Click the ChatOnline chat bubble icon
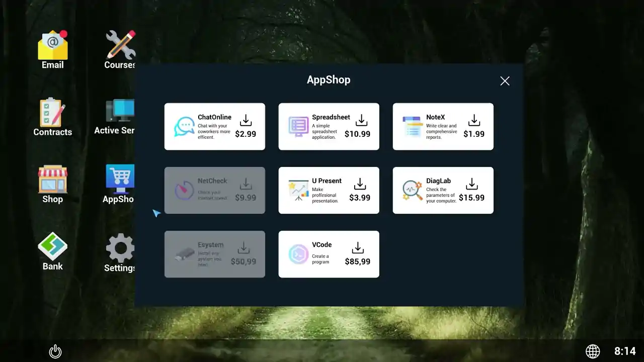 tap(184, 127)
